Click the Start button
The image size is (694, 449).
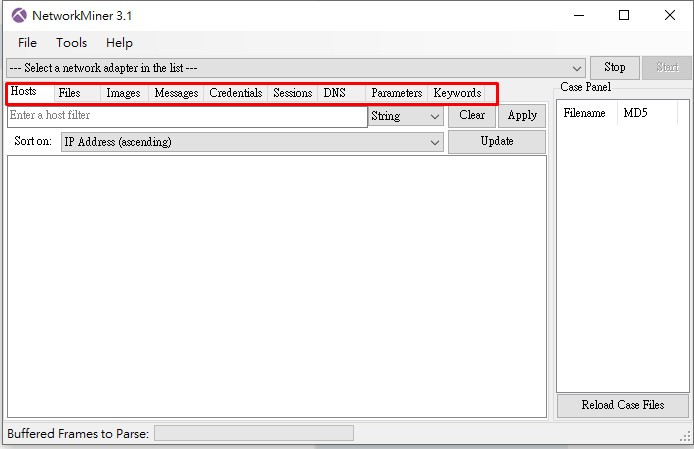pos(667,67)
